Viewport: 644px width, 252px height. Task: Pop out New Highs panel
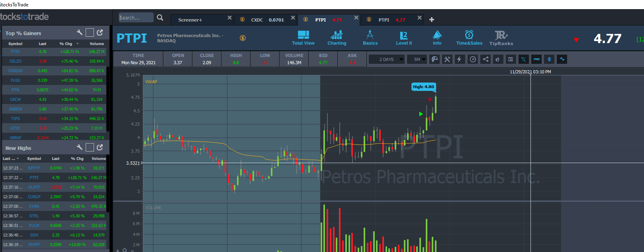[100, 148]
